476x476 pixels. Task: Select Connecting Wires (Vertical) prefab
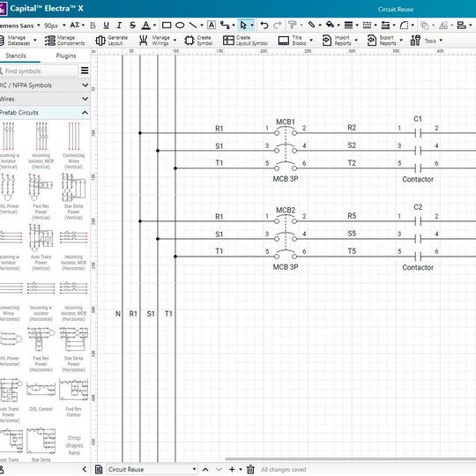coord(73,145)
